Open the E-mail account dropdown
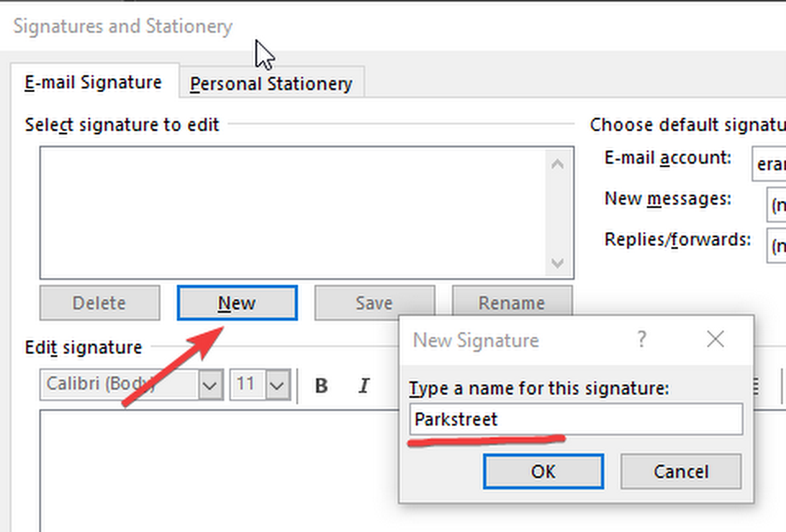The image size is (786, 532). pyautogui.click(x=768, y=164)
